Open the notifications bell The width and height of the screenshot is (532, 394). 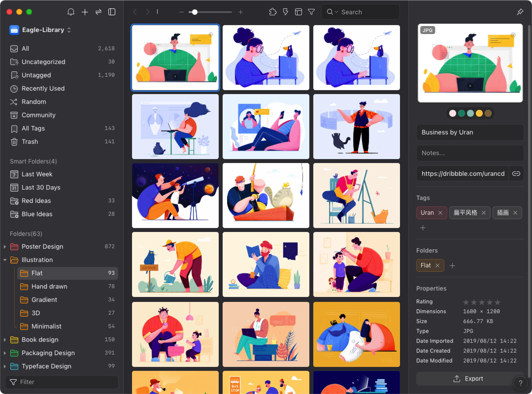tap(71, 12)
